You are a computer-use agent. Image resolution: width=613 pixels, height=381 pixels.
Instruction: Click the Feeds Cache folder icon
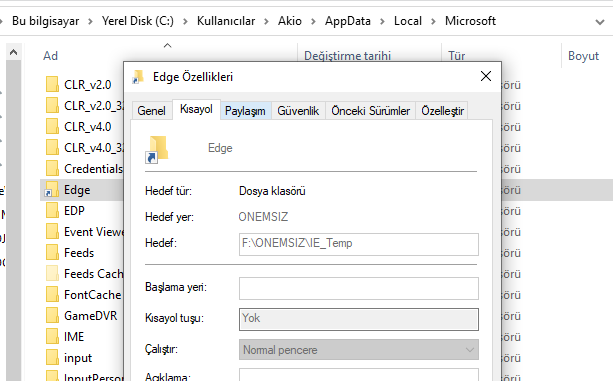(x=52, y=274)
